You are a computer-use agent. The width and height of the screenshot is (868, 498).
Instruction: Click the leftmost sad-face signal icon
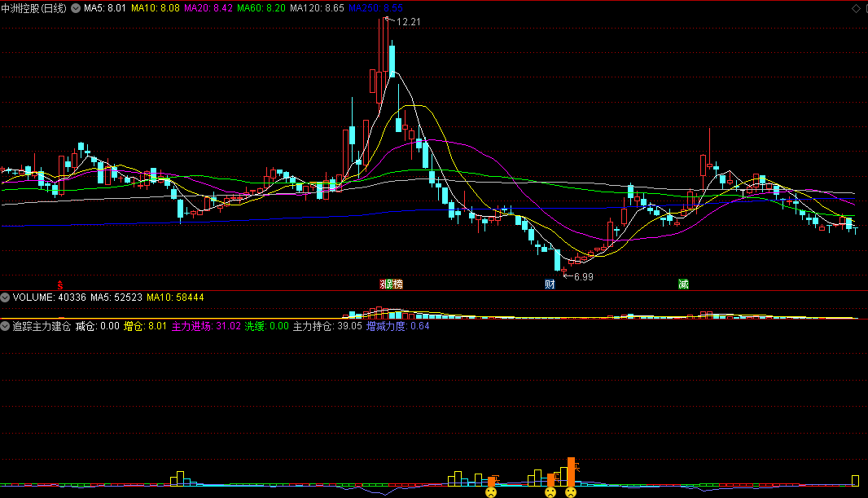coord(491,492)
